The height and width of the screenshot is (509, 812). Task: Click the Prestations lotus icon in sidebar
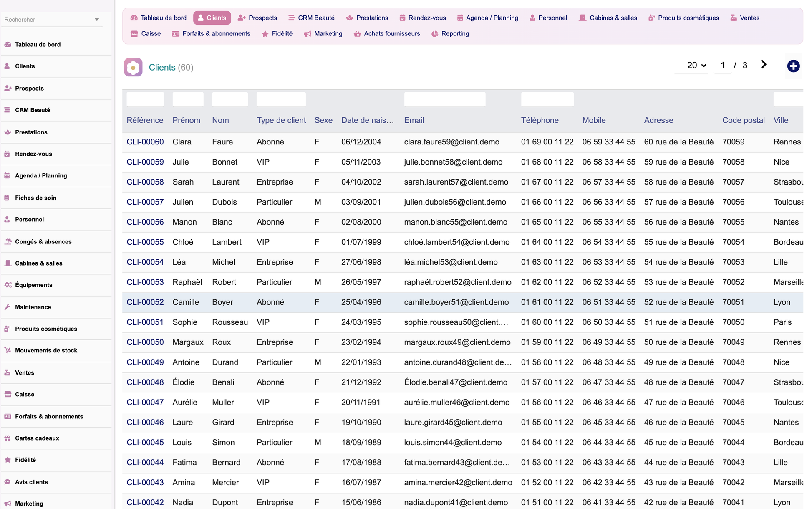click(8, 132)
